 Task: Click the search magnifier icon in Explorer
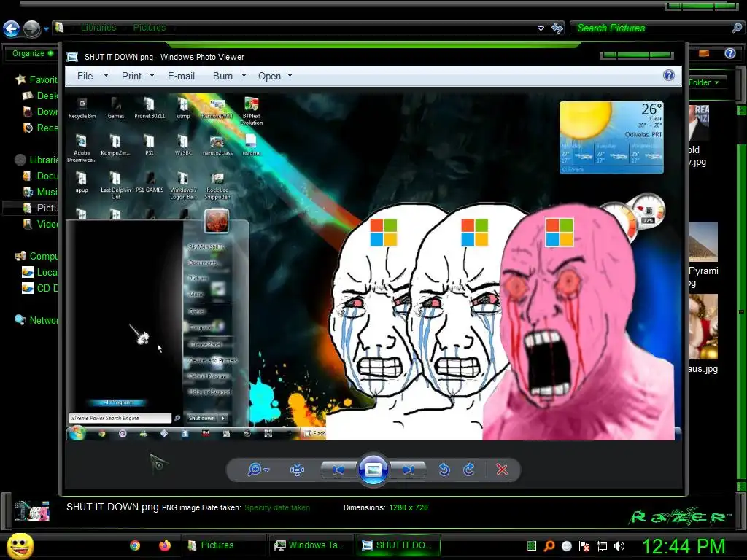click(737, 28)
